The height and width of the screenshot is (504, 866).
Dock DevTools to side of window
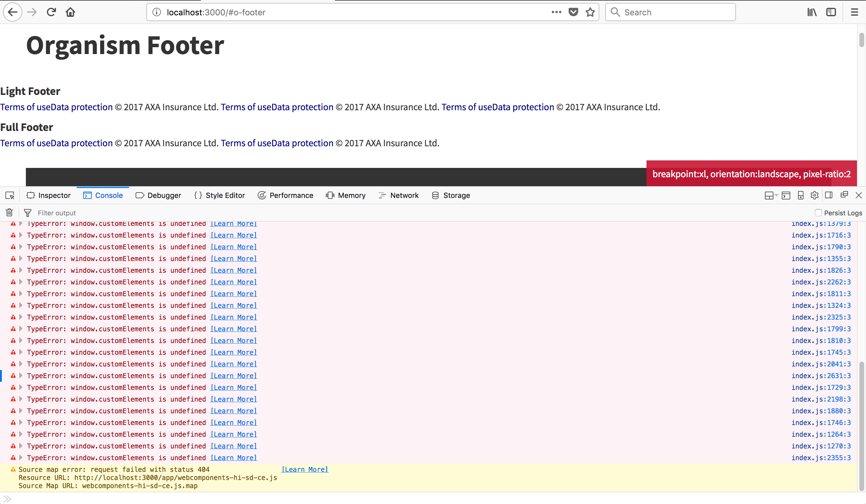[x=828, y=195]
